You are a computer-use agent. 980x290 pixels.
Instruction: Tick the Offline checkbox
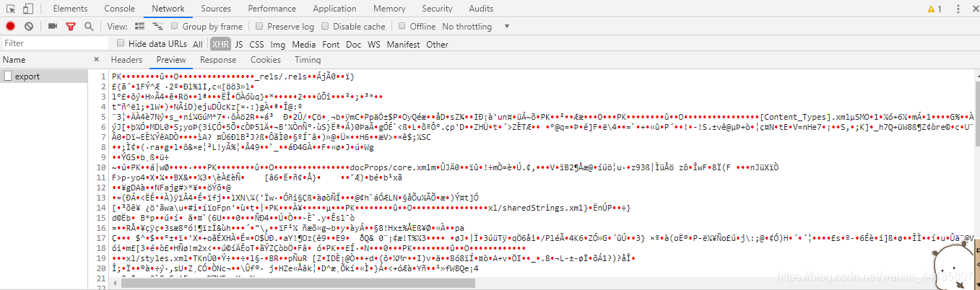tap(402, 26)
